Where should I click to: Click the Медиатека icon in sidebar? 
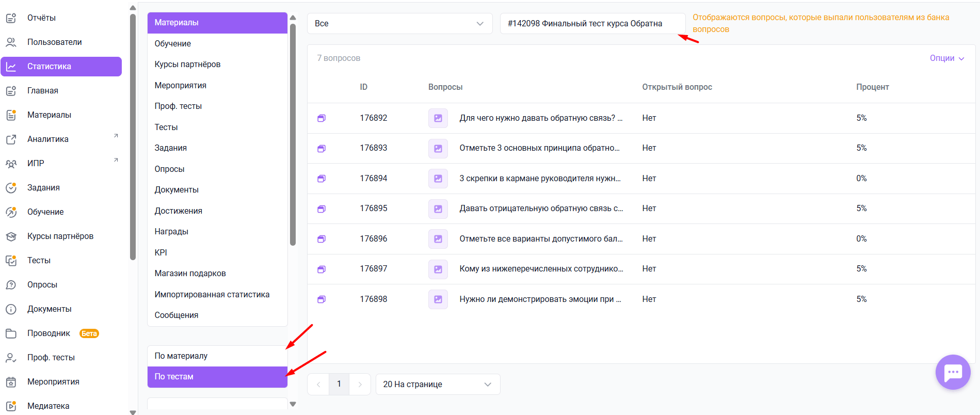[x=11, y=406]
